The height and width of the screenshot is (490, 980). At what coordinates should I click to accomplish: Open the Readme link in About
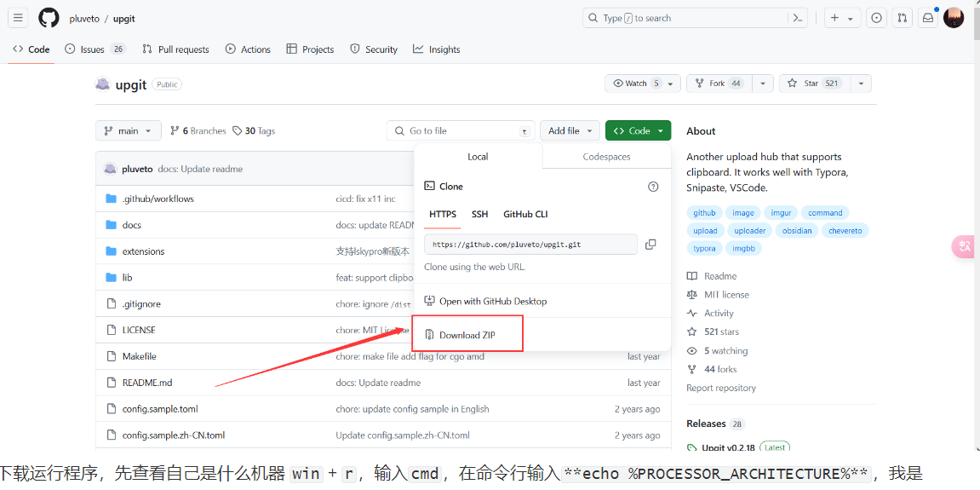tap(712, 277)
